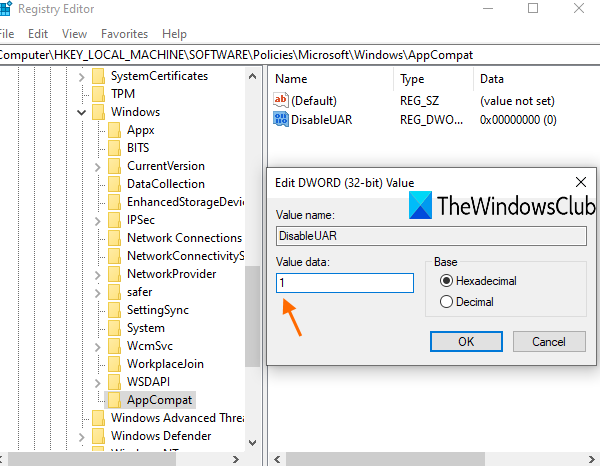Image resolution: width=600 pixels, height=466 pixels.
Task: Click the WSDAPI folder icon
Action: [x=114, y=382]
